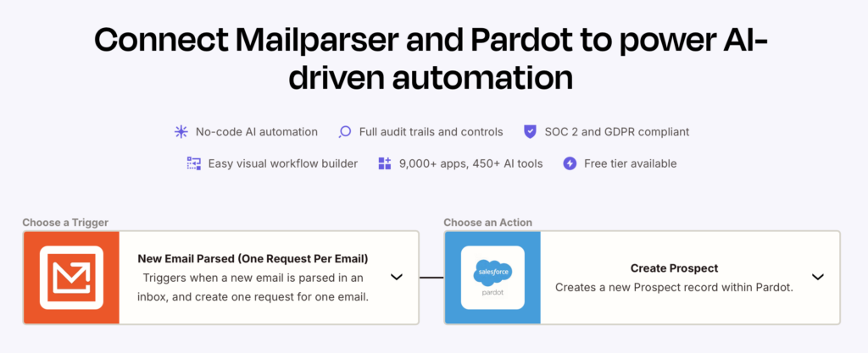Select the Create Prospect action title
Image resolution: width=868 pixels, height=353 pixels.
coord(674,268)
